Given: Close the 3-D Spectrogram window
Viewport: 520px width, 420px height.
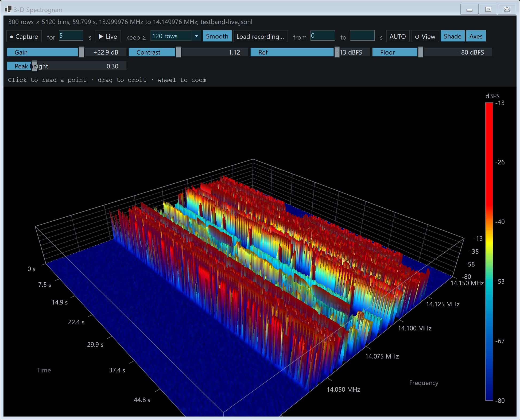Looking at the screenshot, I should (507, 10).
